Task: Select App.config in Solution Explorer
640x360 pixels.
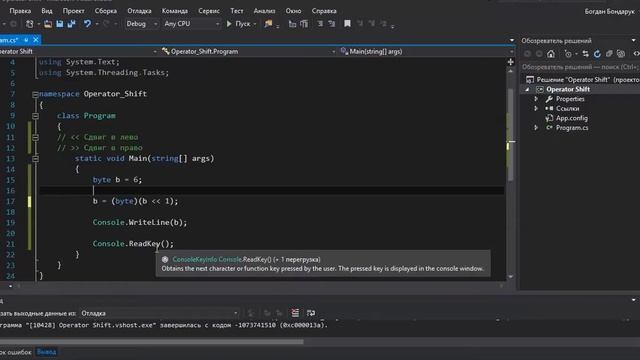Action: tap(571, 118)
